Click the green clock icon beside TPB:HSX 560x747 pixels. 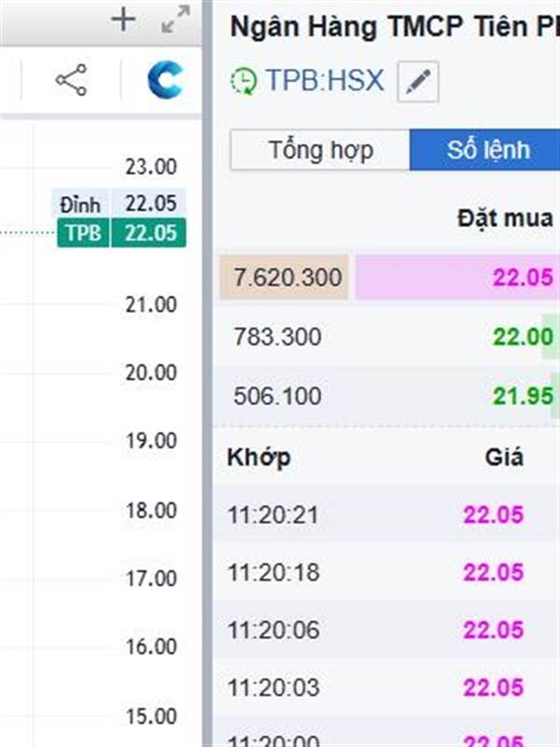[244, 80]
